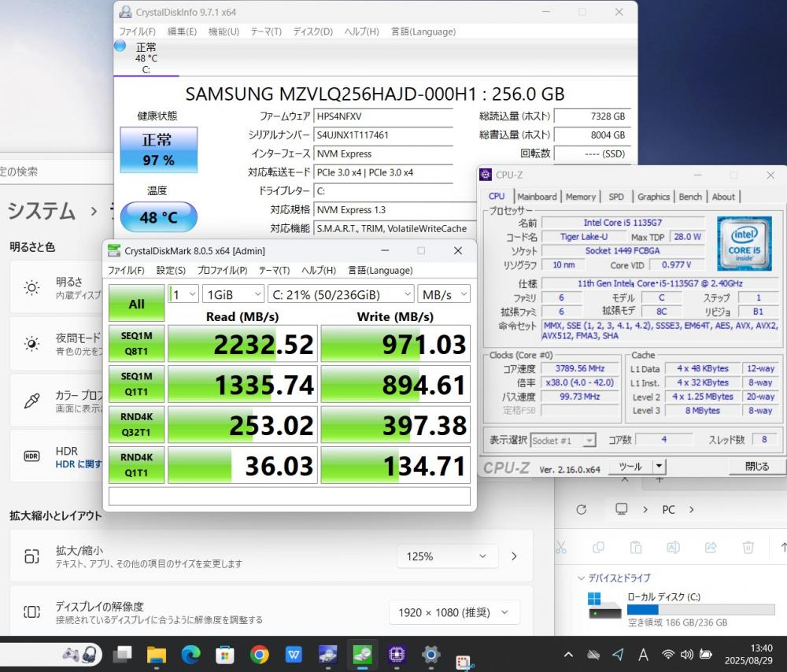Click the delete trash icon in Explorer
Viewport: 787px width, 672px height.
coord(748,548)
